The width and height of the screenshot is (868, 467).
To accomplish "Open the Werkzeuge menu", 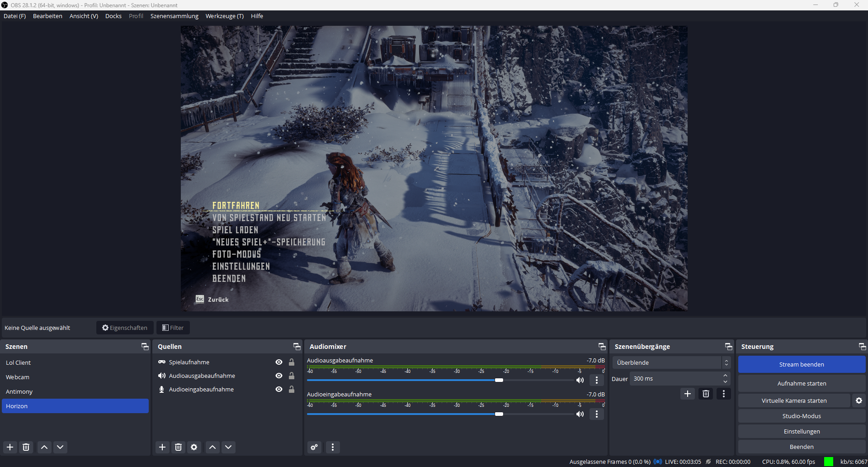I will coord(224,16).
